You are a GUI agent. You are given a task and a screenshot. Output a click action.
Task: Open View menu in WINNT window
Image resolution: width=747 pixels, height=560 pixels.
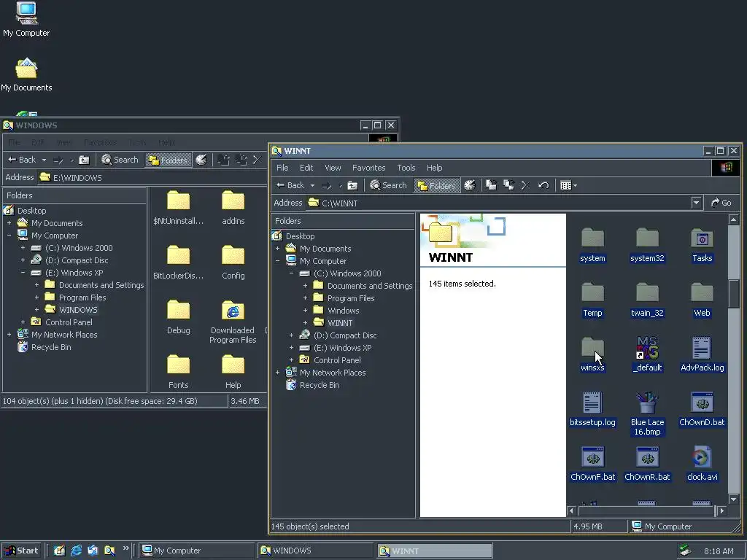333,168
